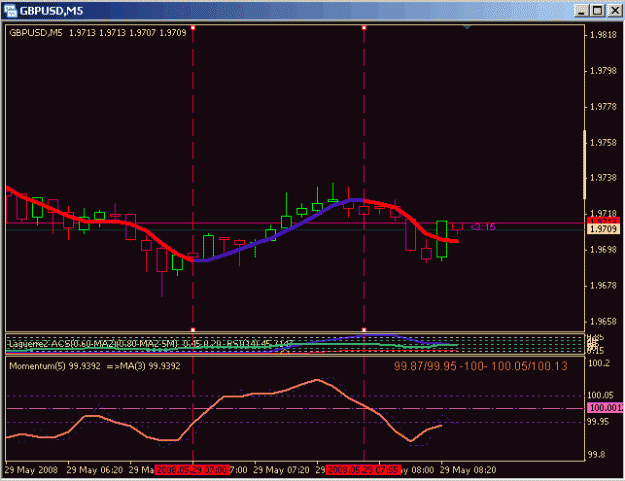Click the red 2008.05.29 07:55 date label
Screen dimensions: 625x481
tap(364, 470)
